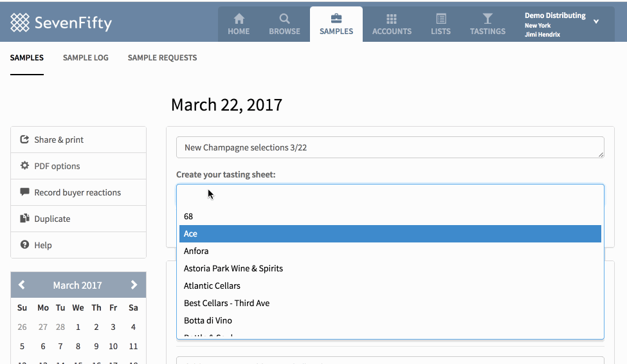Image resolution: width=627 pixels, height=364 pixels.
Task: Choose Atlantic Cellars from the list
Action: [x=390, y=286]
